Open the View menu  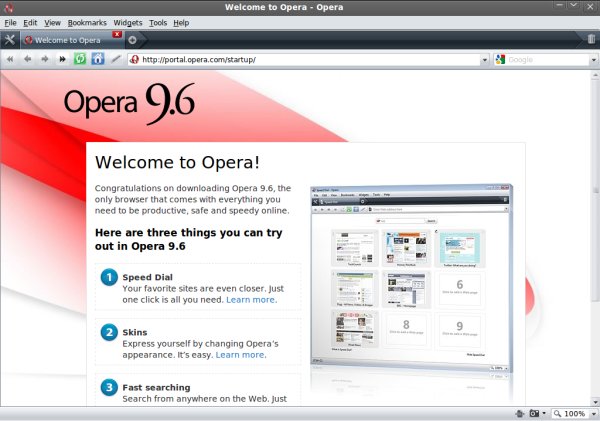pyautogui.click(x=52, y=23)
